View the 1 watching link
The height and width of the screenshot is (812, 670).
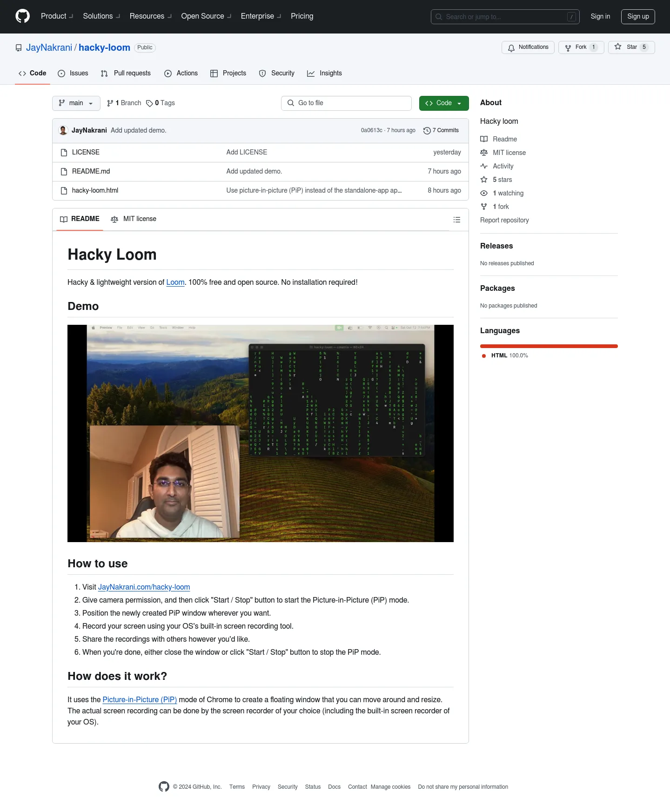[x=502, y=193]
